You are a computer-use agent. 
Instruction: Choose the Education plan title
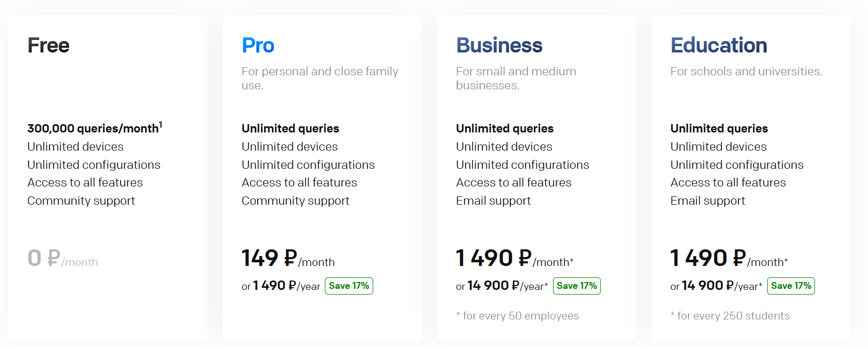[x=718, y=46]
